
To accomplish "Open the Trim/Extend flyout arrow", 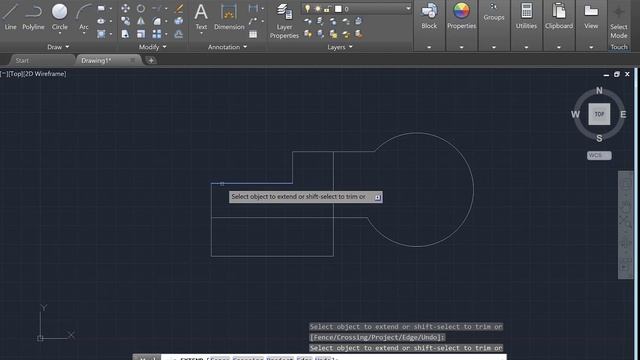I will 166,8.
